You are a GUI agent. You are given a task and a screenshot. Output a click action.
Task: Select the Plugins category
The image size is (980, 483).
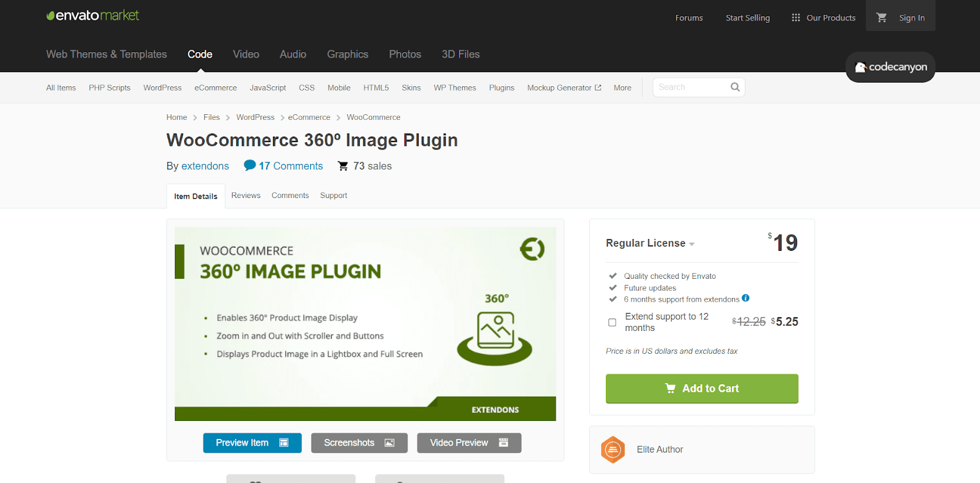pyautogui.click(x=502, y=88)
